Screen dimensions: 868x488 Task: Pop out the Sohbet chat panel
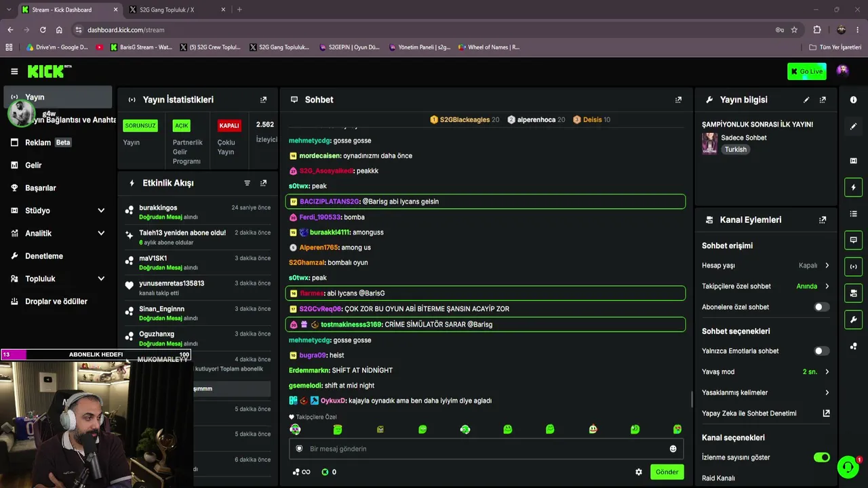(x=678, y=100)
